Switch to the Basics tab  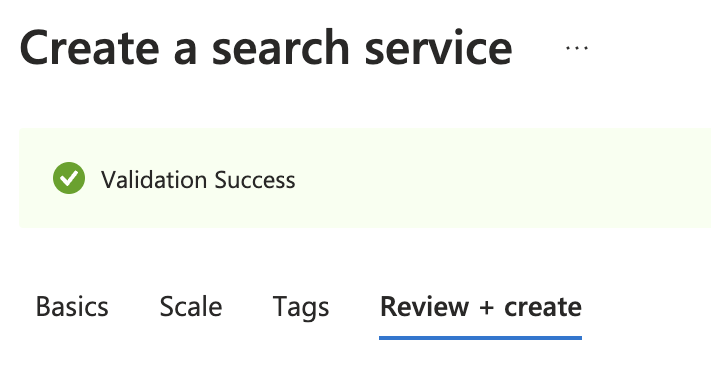(x=72, y=307)
